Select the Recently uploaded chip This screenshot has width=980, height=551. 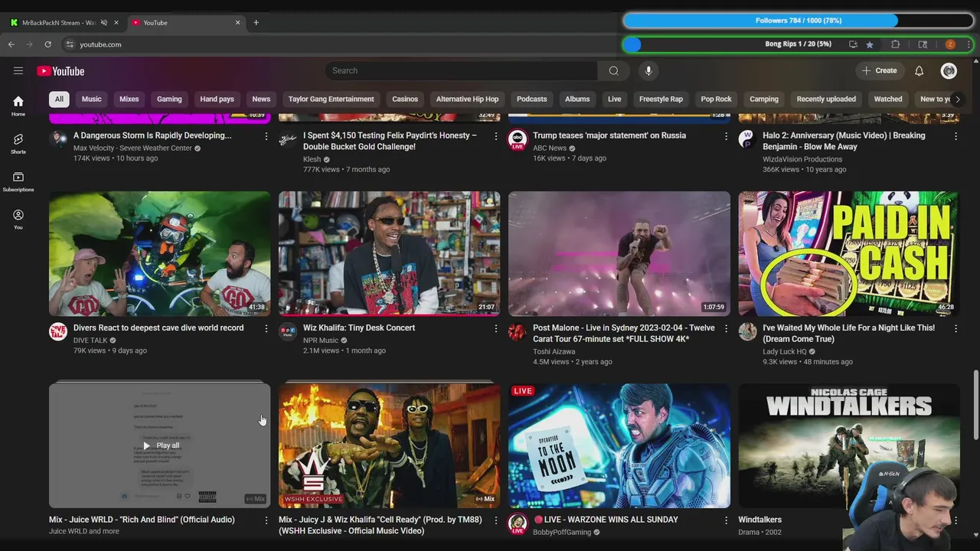click(826, 99)
